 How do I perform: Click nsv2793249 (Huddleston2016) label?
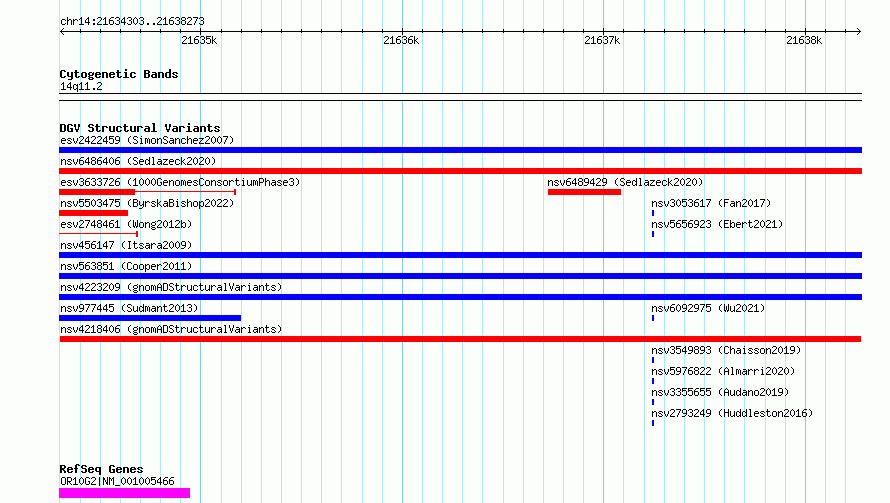point(732,413)
